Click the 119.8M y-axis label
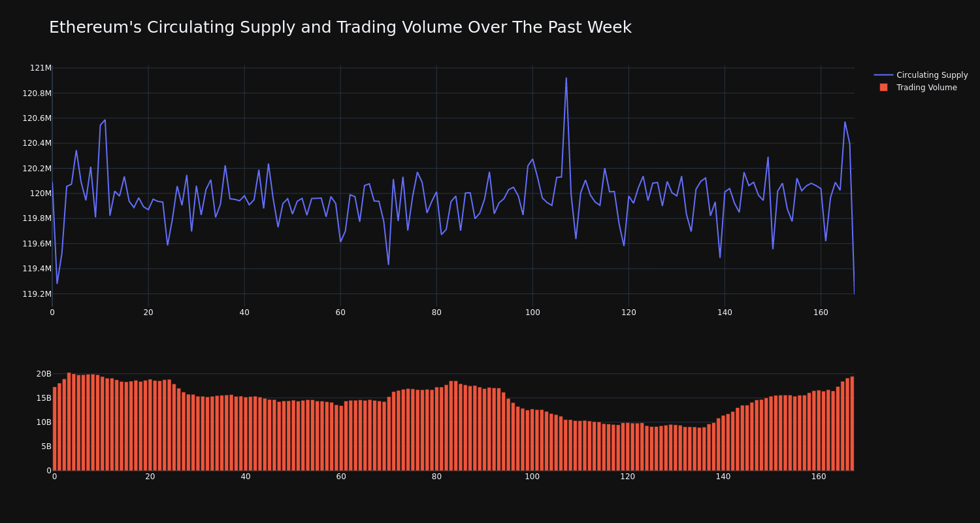The image size is (980, 523). (x=37, y=218)
